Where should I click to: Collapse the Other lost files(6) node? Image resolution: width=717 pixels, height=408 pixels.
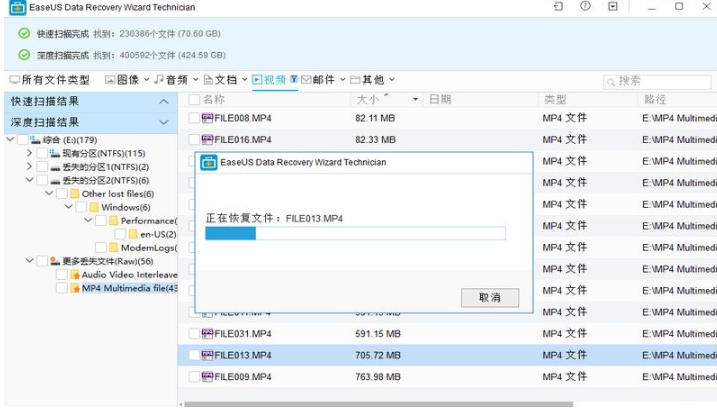[49, 193]
